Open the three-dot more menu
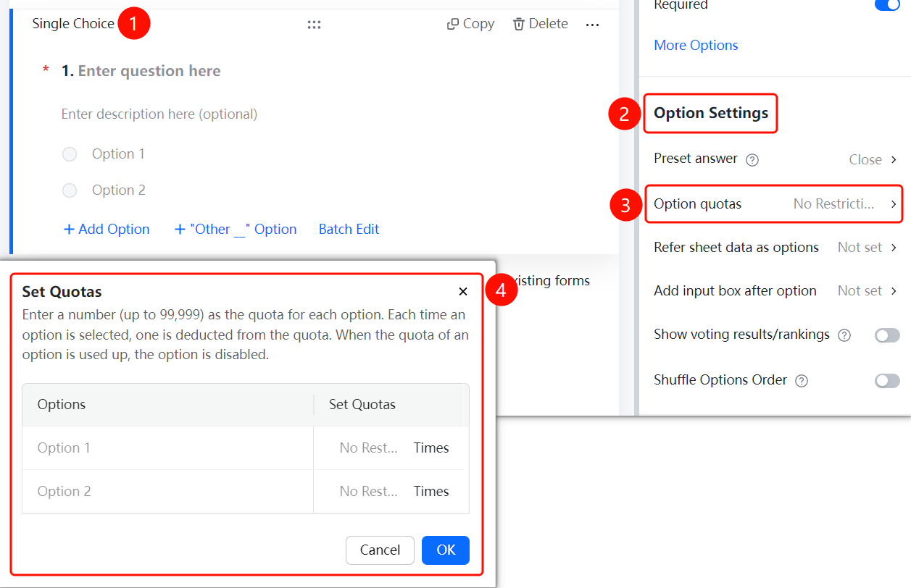911x588 pixels. [x=592, y=25]
